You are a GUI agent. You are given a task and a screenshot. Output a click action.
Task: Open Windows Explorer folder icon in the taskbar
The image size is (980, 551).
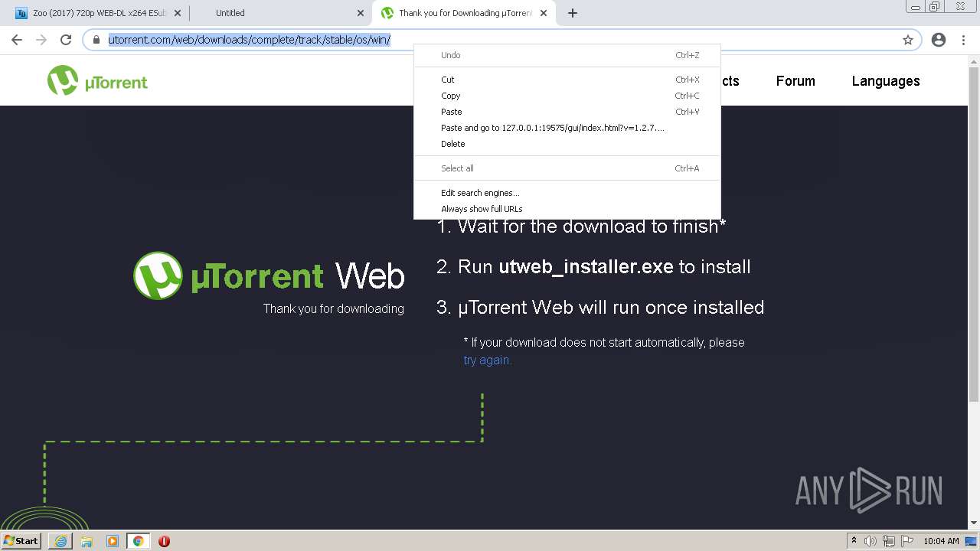pos(87,541)
